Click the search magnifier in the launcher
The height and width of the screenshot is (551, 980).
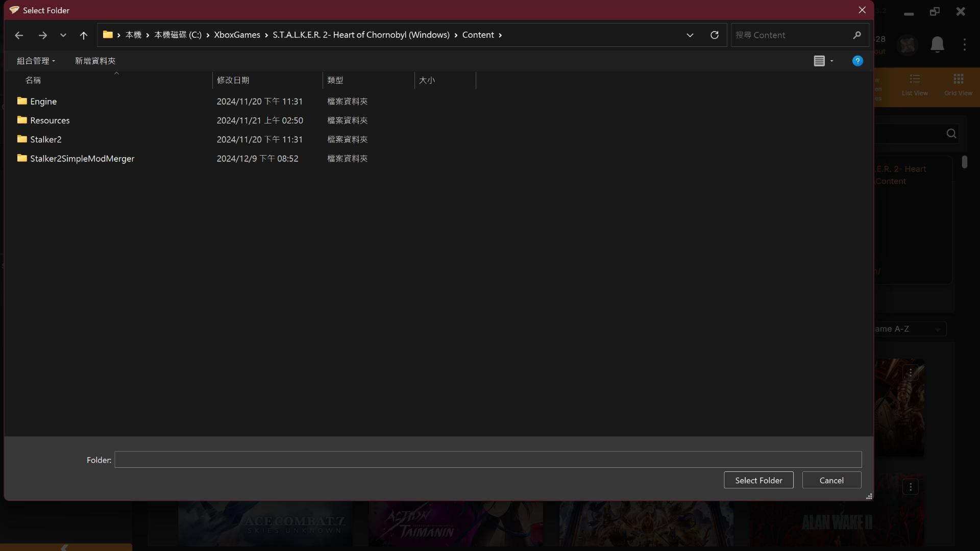951,133
